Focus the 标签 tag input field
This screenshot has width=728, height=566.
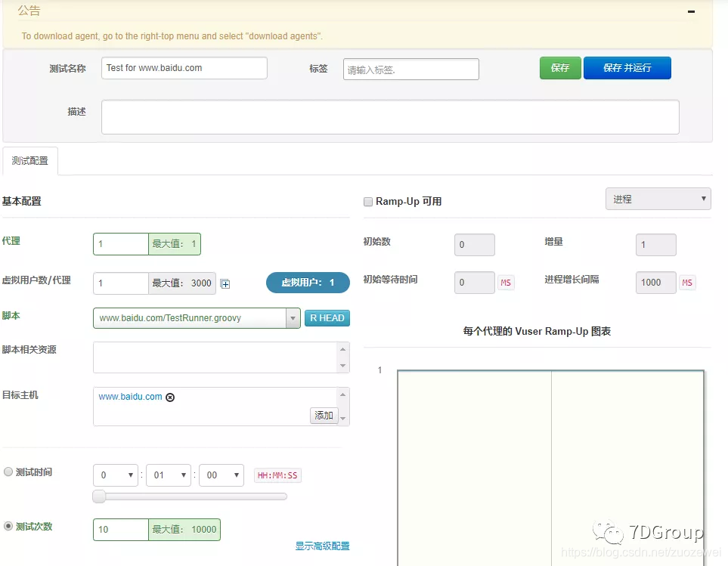(411, 69)
